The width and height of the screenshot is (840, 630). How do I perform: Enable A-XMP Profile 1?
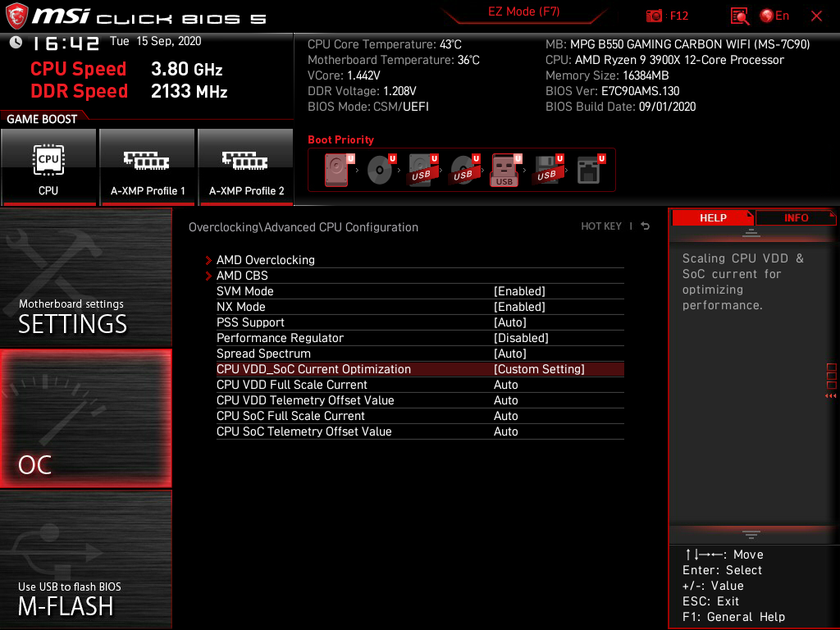pos(148,167)
